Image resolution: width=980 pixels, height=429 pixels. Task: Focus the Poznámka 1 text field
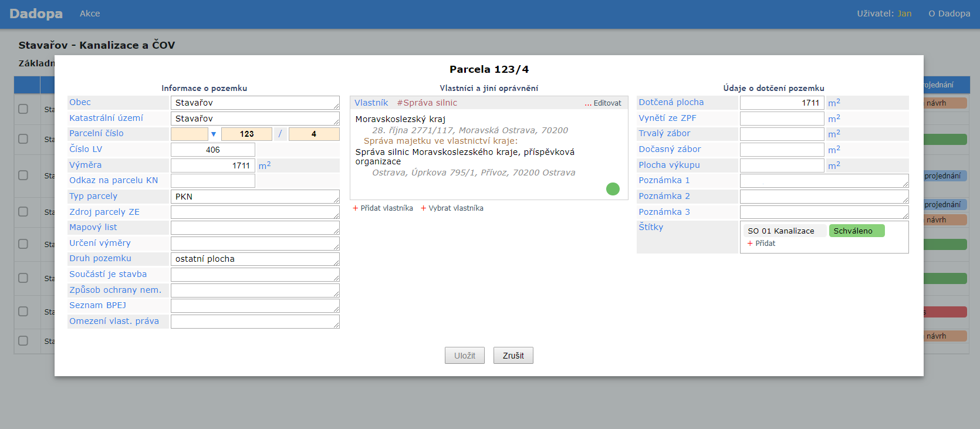(823, 181)
